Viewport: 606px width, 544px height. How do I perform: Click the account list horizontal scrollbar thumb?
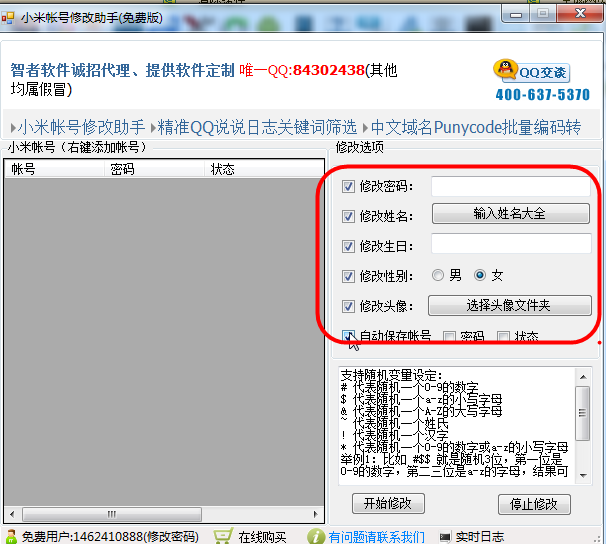112,514
